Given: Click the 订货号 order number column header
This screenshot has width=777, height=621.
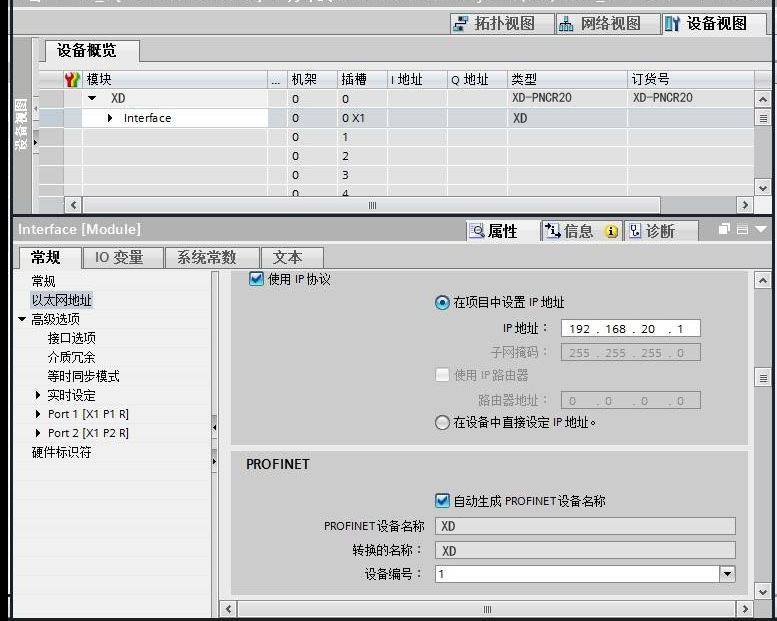Looking at the screenshot, I should tap(691, 79).
